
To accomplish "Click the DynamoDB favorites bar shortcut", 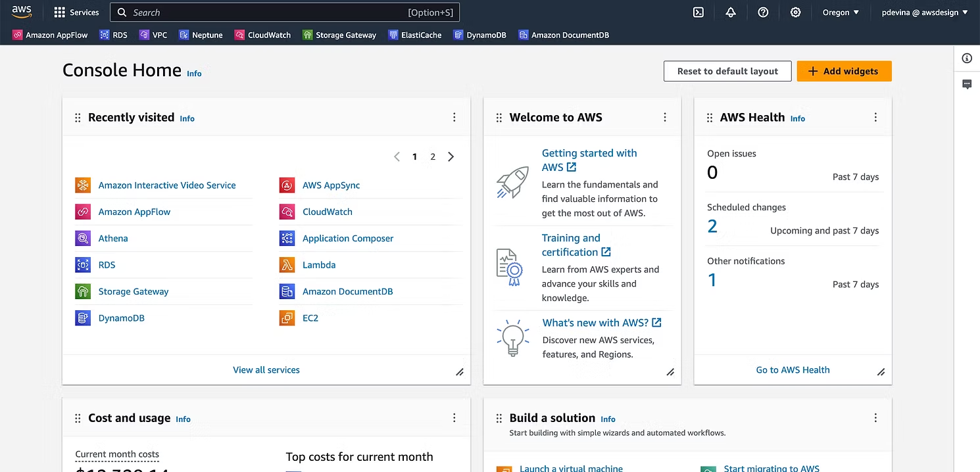I will (479, 35).
